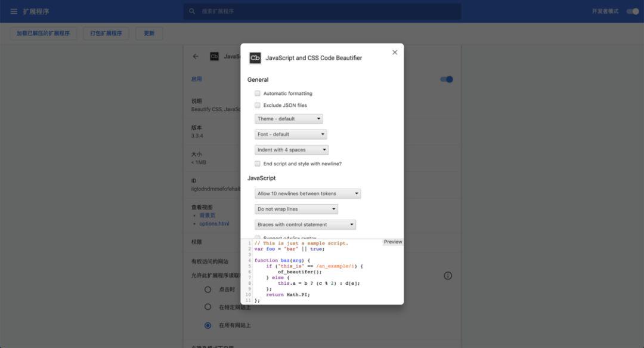This screenshot has height=348, width=644.
Task: Select the 在特定网站上 radio button
Action: 208,307
